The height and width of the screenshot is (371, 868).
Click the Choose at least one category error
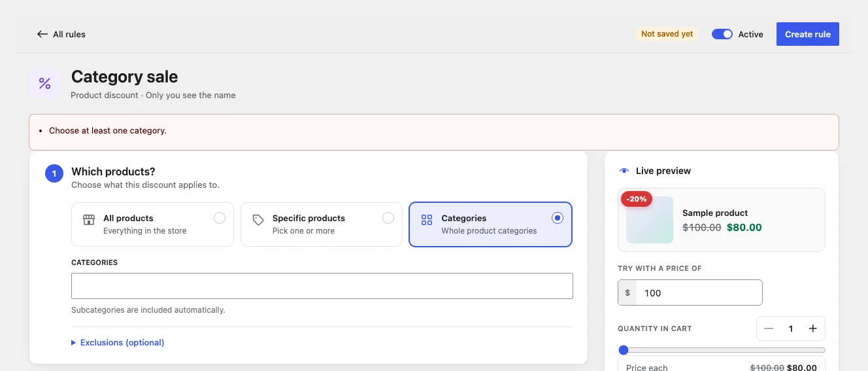(108, 130)
